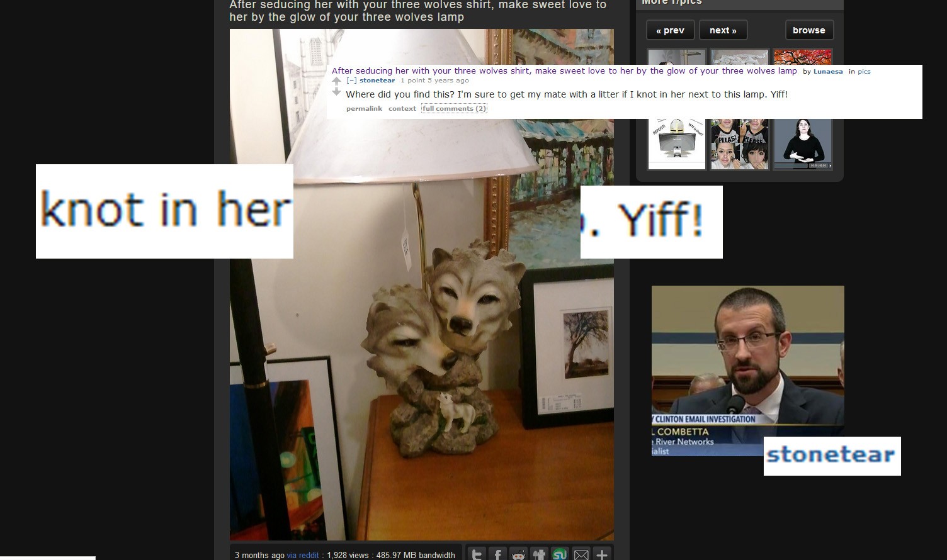Share image via the StumbleUpon icon
Viewport: 947px width, 560px height.
(560, 555)
